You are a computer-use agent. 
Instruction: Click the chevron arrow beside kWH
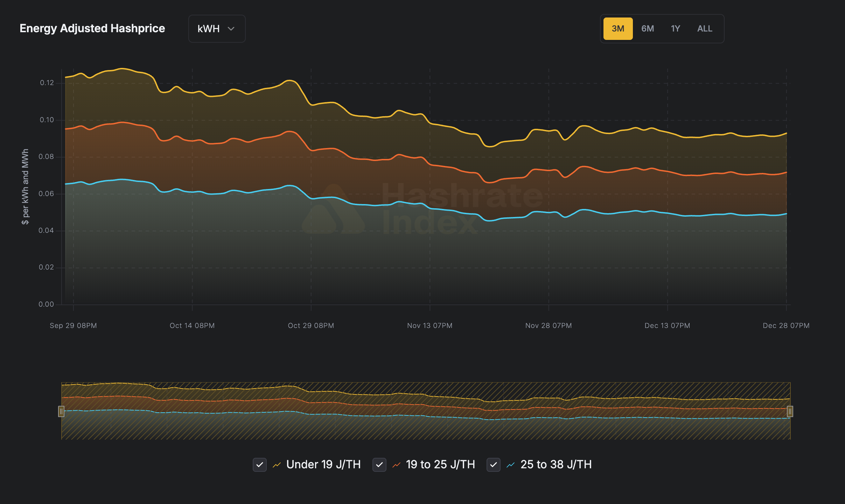click(x=231, y=29)
